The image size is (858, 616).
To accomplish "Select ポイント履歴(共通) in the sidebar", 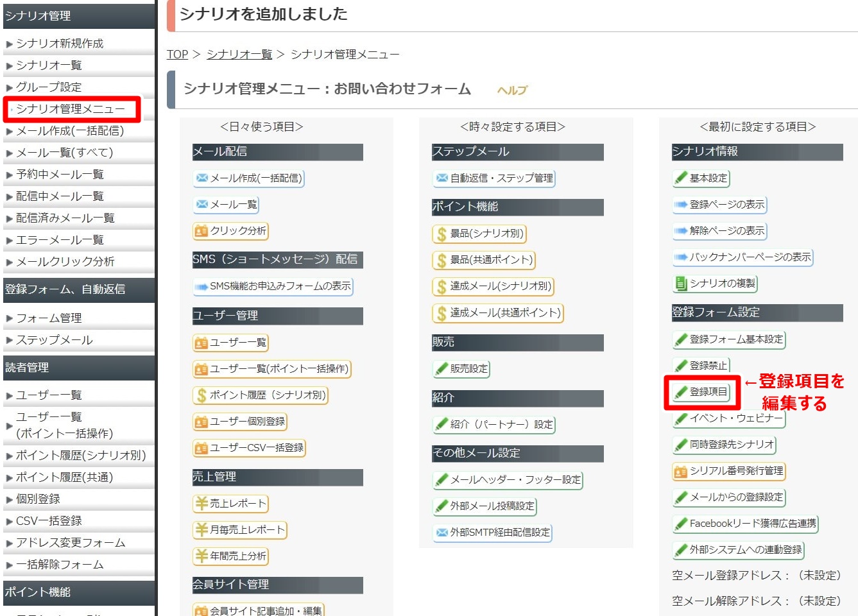I will click(x=64, y=477).
